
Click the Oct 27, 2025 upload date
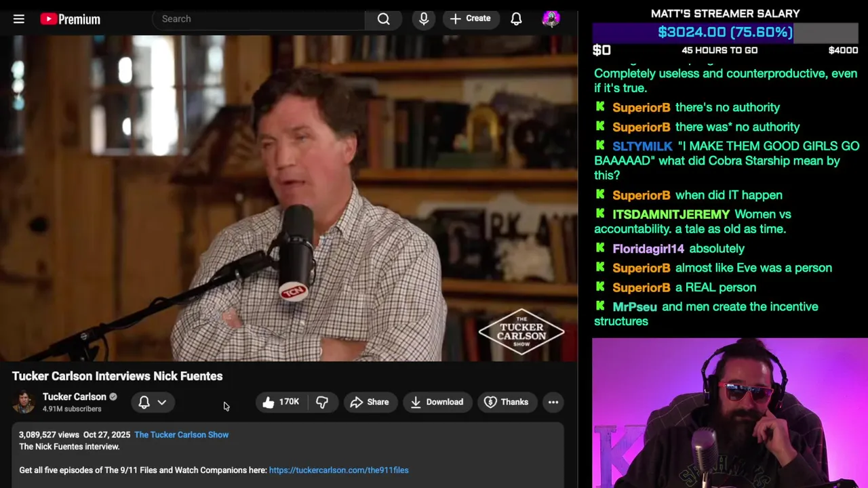click(106, 435)
